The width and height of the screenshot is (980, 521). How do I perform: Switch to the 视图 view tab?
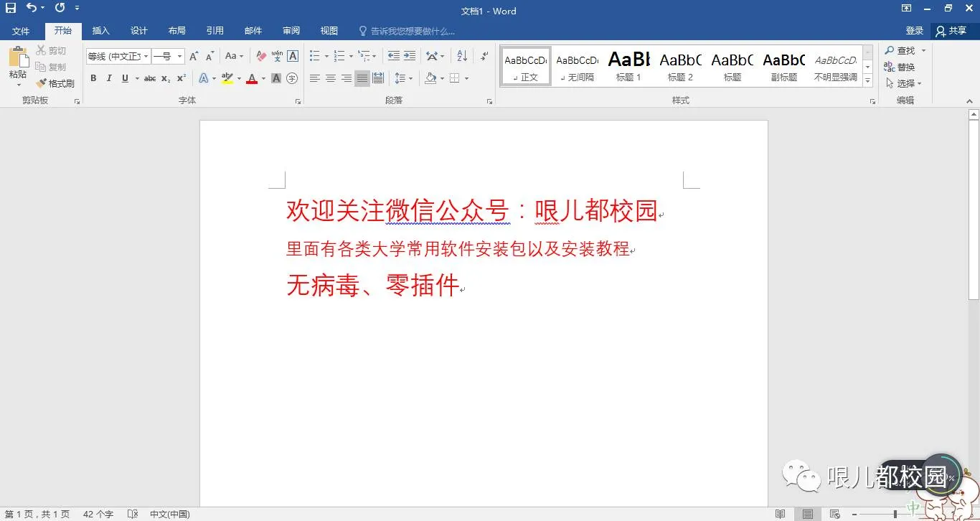(329, 31)
